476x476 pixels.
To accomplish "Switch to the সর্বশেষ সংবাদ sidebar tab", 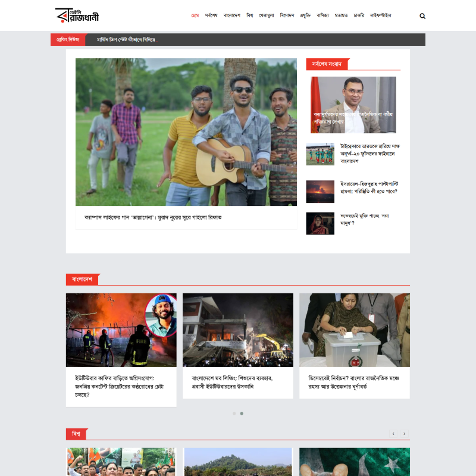I will coord(327,64).
